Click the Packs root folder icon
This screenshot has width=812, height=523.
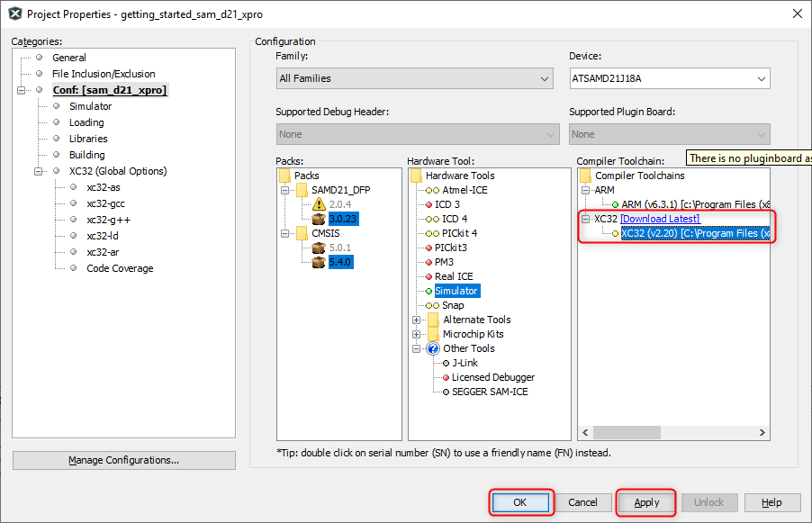click(284, 176)
